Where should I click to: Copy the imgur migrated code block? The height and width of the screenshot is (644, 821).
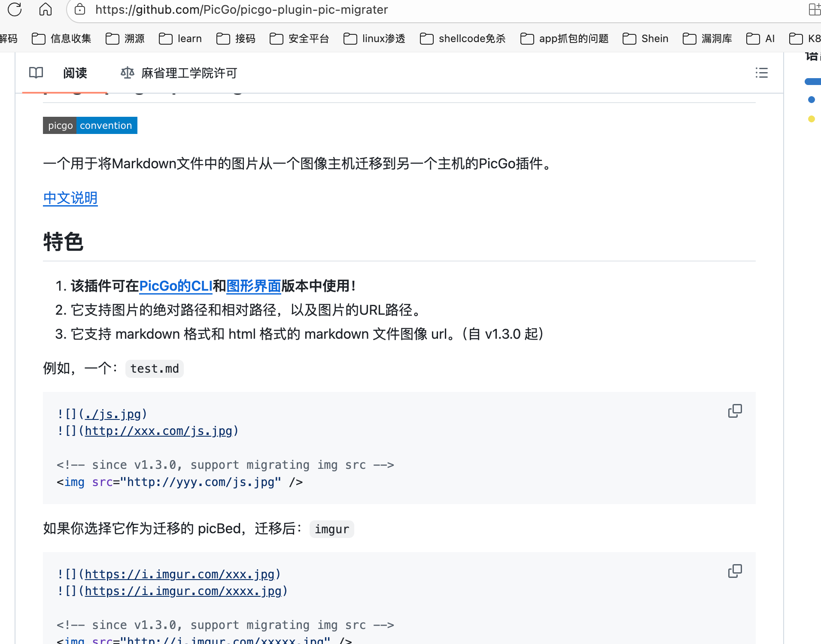[x=735, y=571]
